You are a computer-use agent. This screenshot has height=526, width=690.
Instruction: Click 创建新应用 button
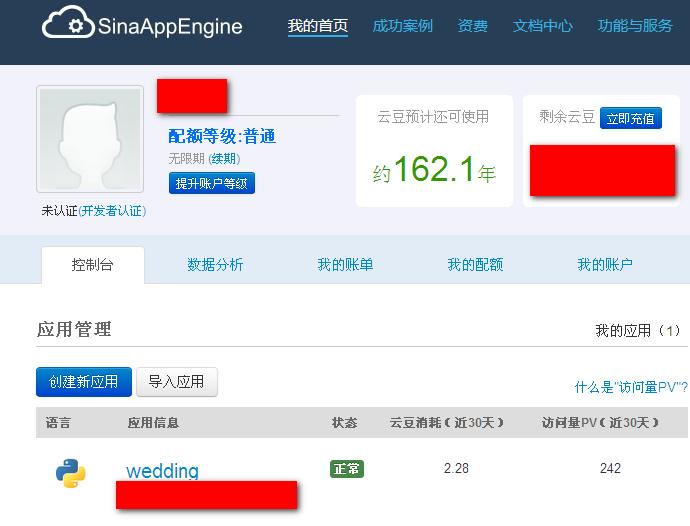pyautogui.click(x=84, y=382)
